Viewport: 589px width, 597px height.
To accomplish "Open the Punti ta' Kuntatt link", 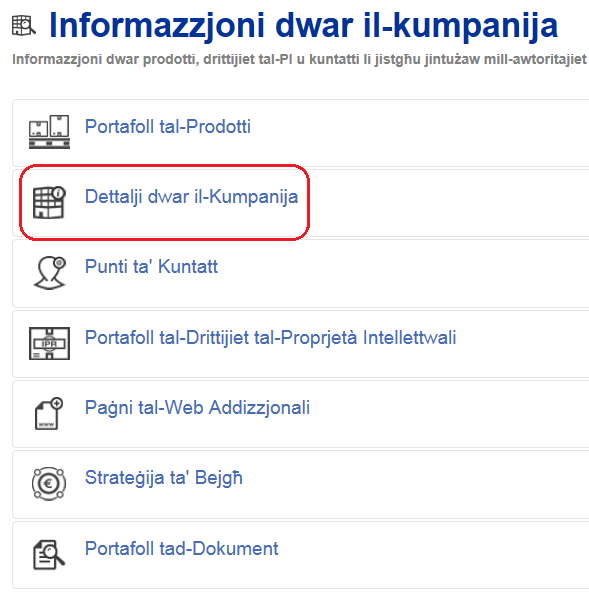I will 151,267.
